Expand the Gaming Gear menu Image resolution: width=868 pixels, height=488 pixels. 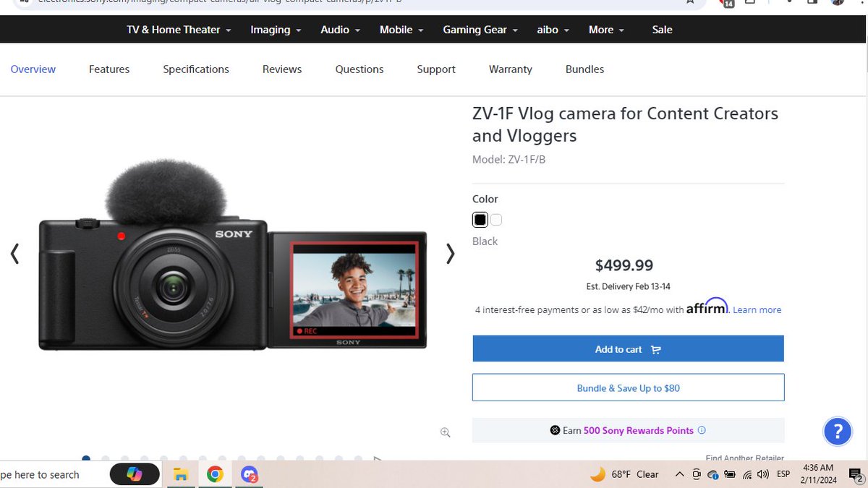point(480,30)
